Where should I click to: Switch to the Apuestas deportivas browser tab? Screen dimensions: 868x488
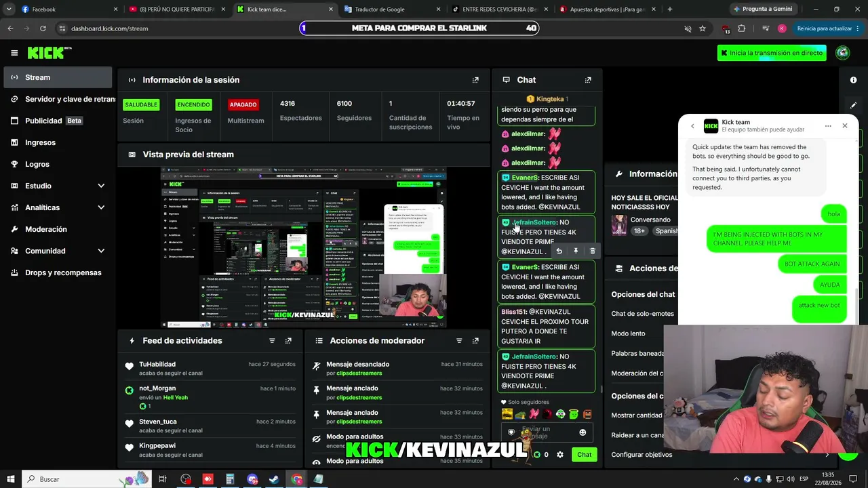pyautogui.click(x=608, y=9)
